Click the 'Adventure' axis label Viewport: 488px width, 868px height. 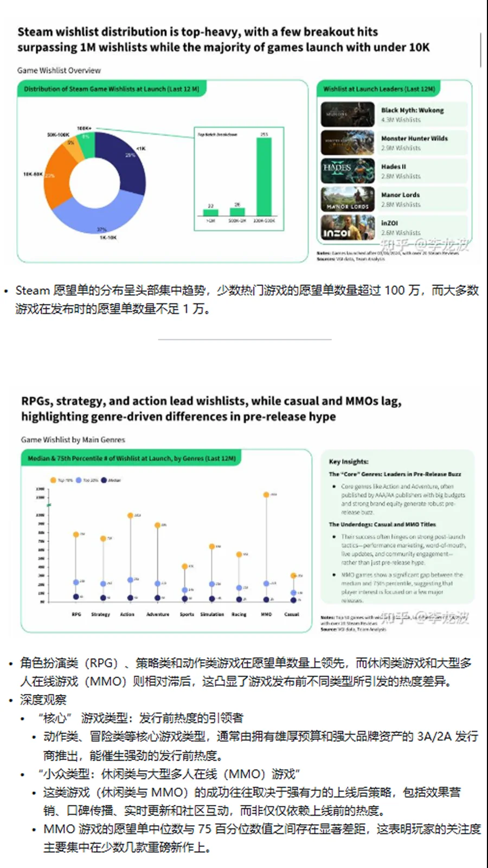158,615
